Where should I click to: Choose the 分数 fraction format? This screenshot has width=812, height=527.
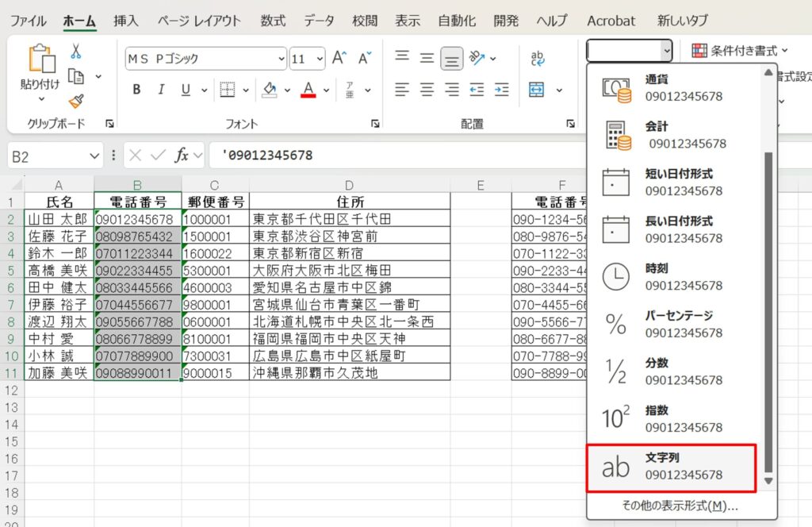(x=672, y=371)
